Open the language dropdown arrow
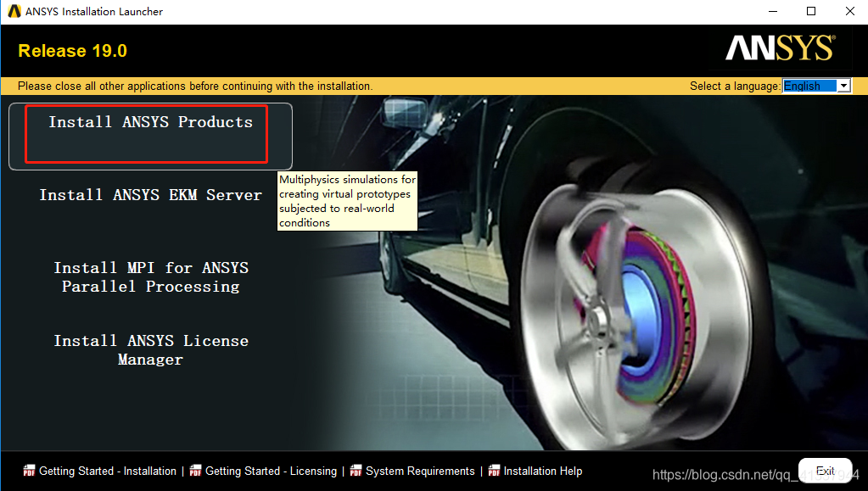The height and width of the screenshot is (491, 868). click(x=843, y=86)
